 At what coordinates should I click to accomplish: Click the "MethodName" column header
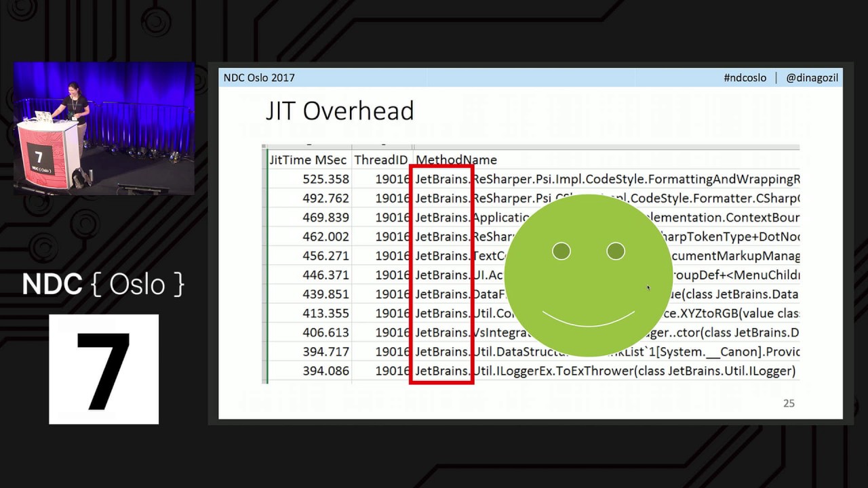pyautogui.click(x=456, y=160)
